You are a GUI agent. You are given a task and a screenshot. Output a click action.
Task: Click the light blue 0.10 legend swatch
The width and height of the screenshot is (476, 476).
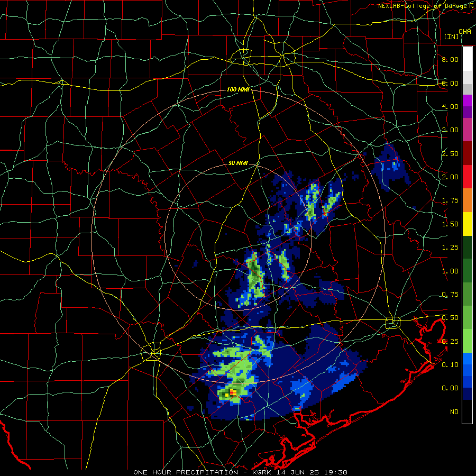467,359
